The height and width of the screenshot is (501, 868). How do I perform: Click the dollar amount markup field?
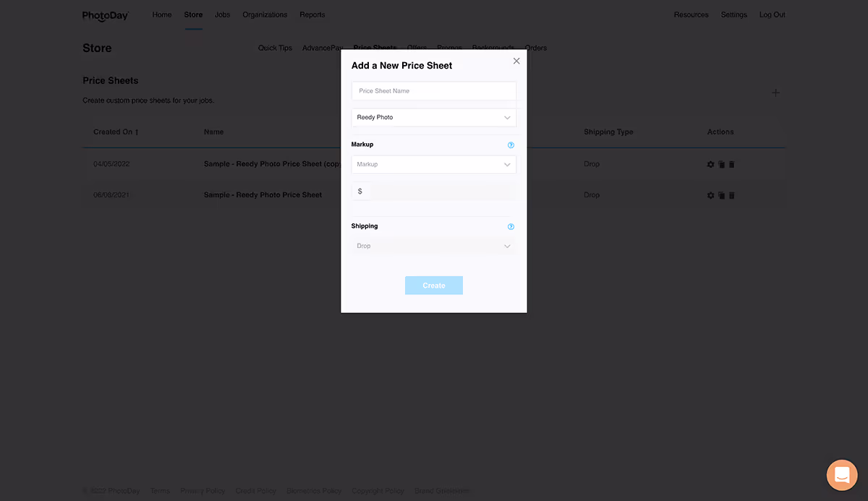(443, 192)
